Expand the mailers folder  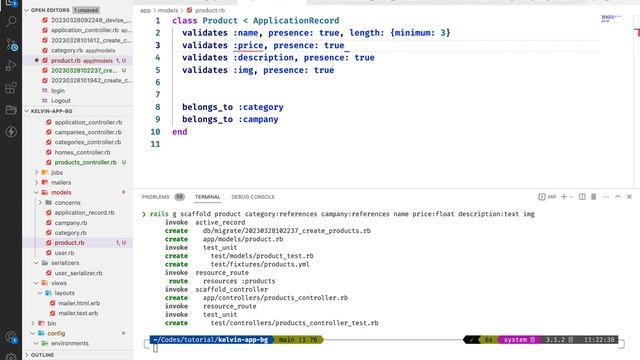(x=36, y=182)
